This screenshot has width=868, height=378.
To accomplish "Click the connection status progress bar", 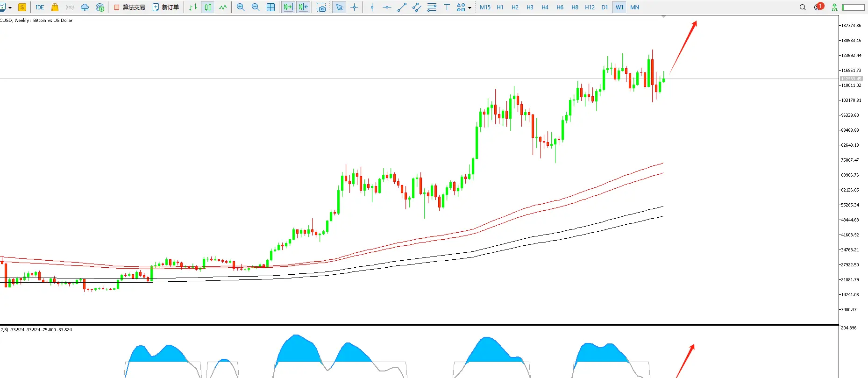I will coord(853,7).
